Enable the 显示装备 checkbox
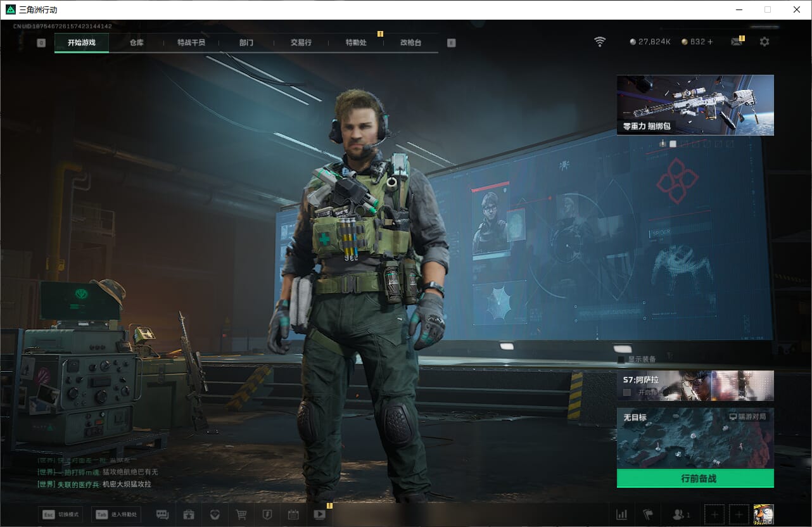 point(621,360)
